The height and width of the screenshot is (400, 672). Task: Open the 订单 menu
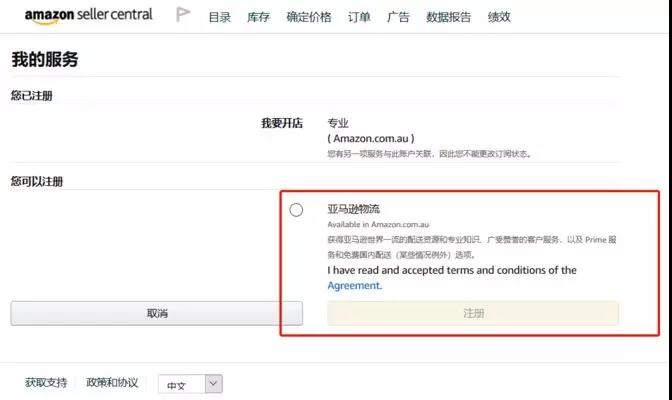point(359,17)
